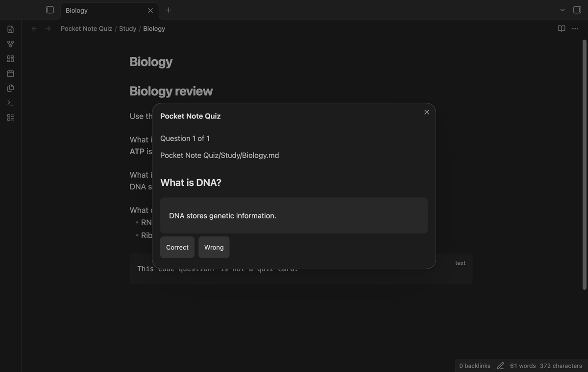Click the 61 words status entry
Image resolution: width=588 pixels, height=372 pixels.
coord(523,366)
